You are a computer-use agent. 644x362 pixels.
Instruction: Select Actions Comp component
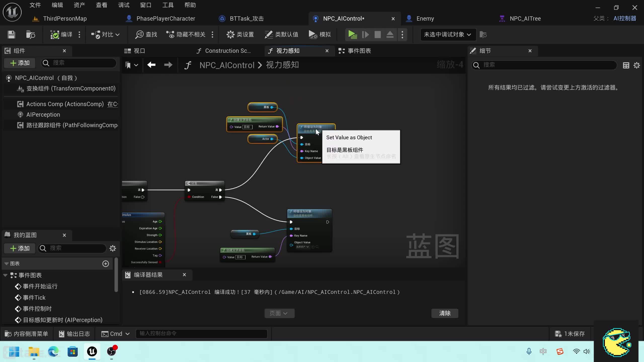(65, 104)
